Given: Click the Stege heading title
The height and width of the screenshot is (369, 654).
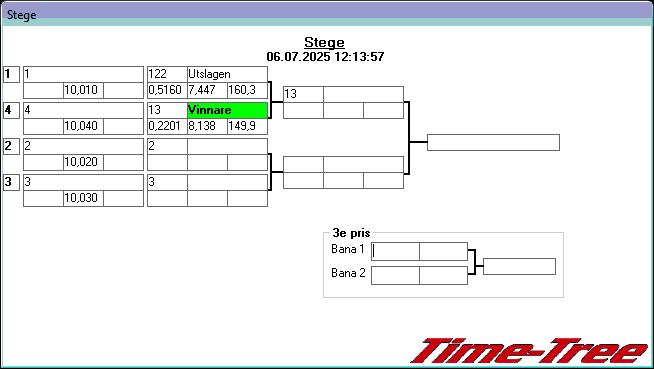Looking at the screenshot, I should pyautogui.click(x=324, y=43).
